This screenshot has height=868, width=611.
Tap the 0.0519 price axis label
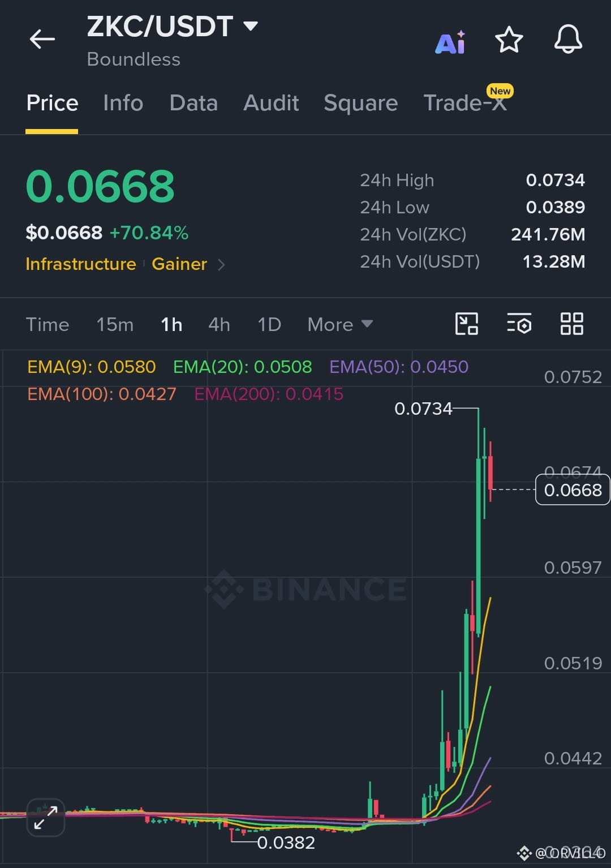(x=573, y=663)
